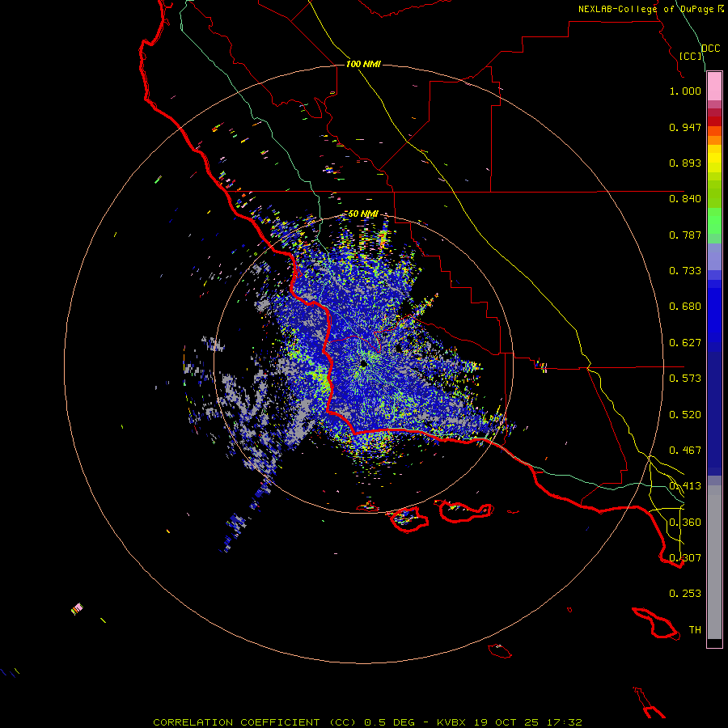Click the 0.893 value on the color scale
The width and height of the screenshot is (728, 728).
(685, 163)
